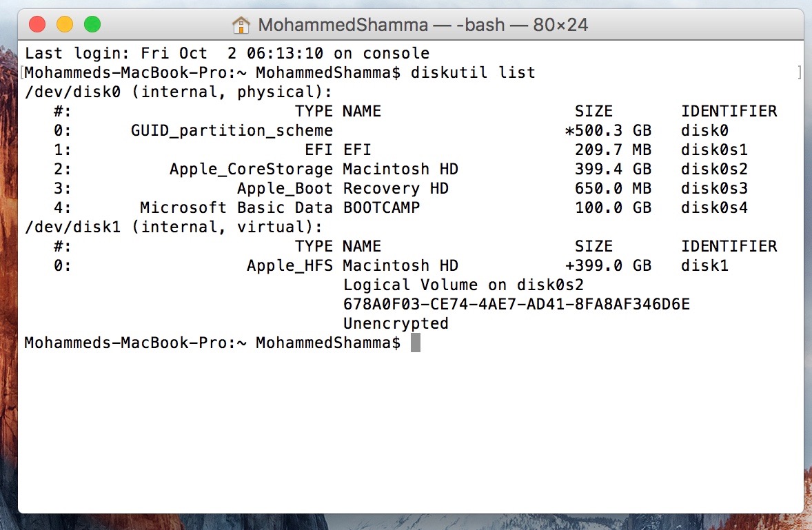This screenshot has width=812, height=530.
Task: Click the final 'Mohammeds-MacBook-Pro:~ MohammedShamma$' prompt
Action: [212, 343]
